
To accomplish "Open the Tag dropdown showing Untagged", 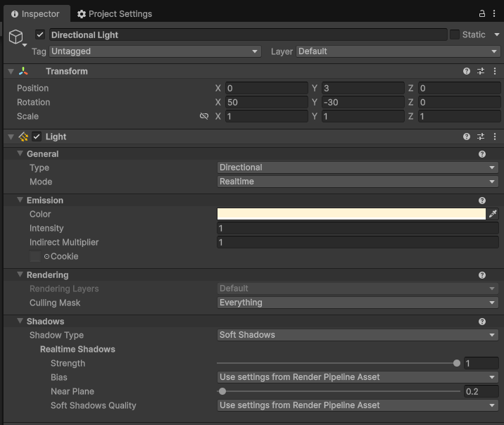I will pyautogui.click(x=155, y=51).
